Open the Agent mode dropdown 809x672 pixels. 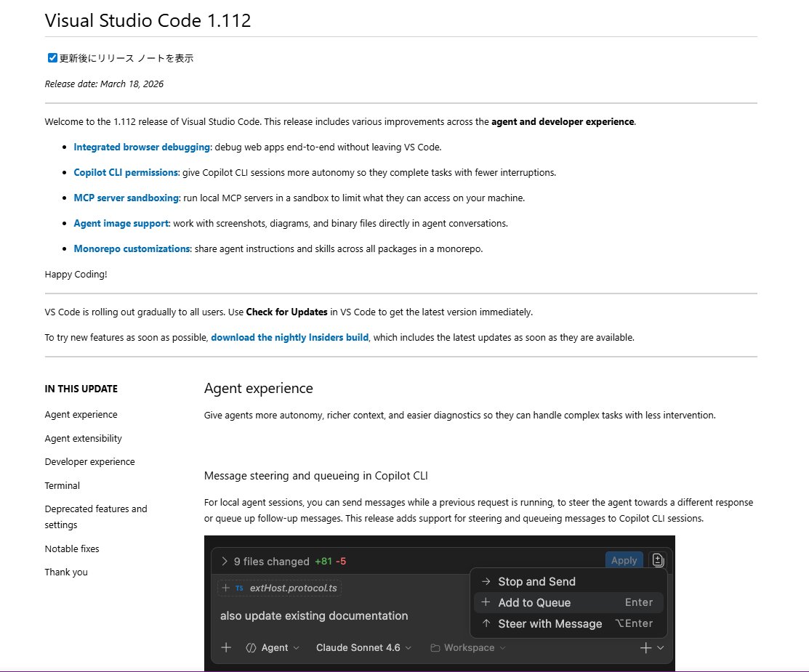pyautogui.click(x=273, y=647)
